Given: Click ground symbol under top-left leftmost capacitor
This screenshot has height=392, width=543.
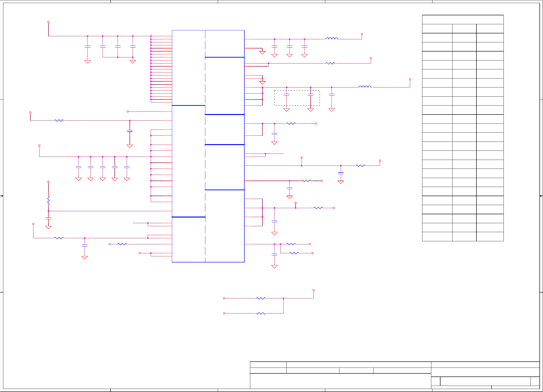Looking at the screenshot, I should (88, 62).
